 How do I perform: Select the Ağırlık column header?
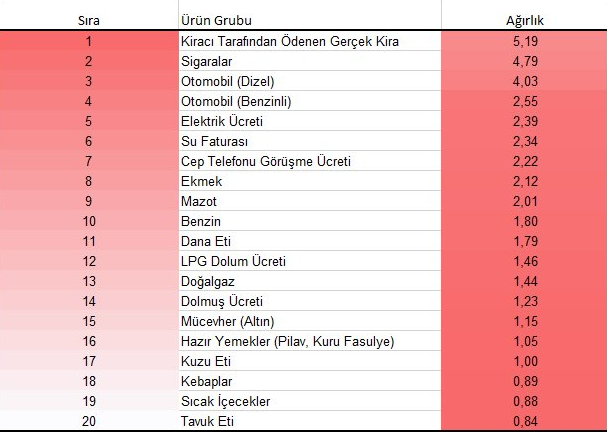[x=524, y=20]
